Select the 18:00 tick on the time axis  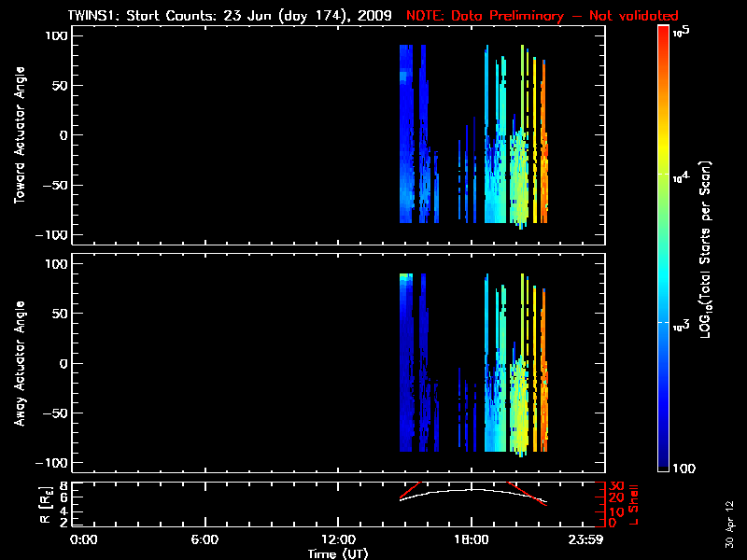471,539
